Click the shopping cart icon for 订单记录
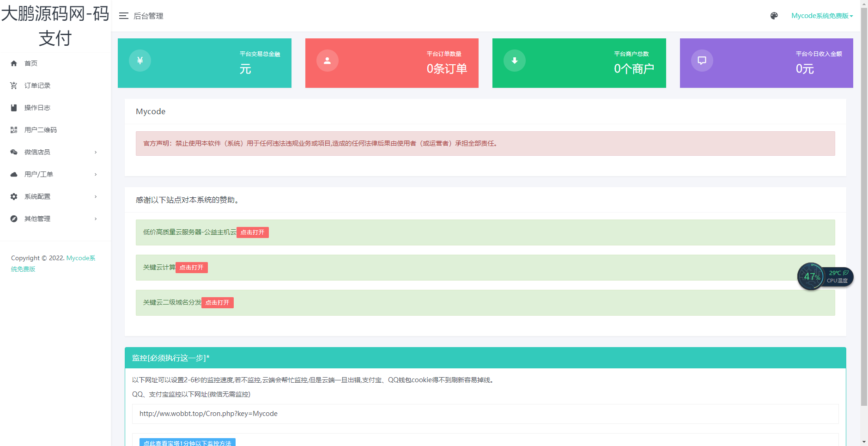The width and height of the screenshot is (868, 446). [x=14, y=86]
